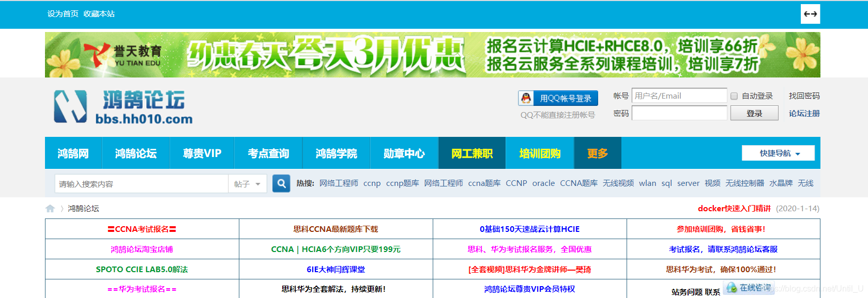
Task: Click the 设为首页 link
Action: [x=63, y=14]
